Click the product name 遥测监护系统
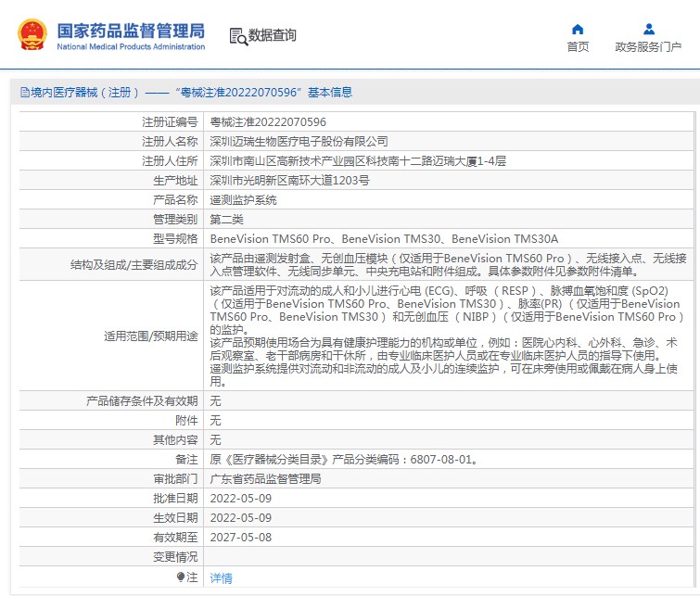 (x=244, y=199)
